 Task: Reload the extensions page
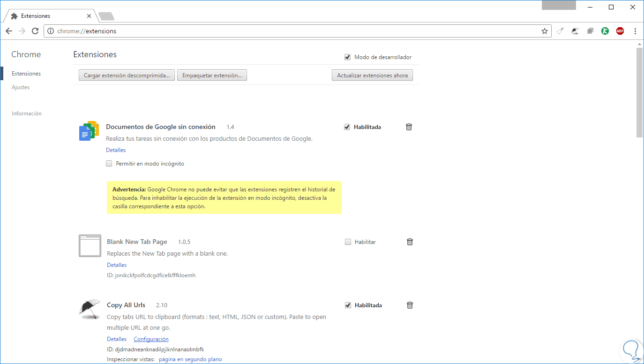35,31
